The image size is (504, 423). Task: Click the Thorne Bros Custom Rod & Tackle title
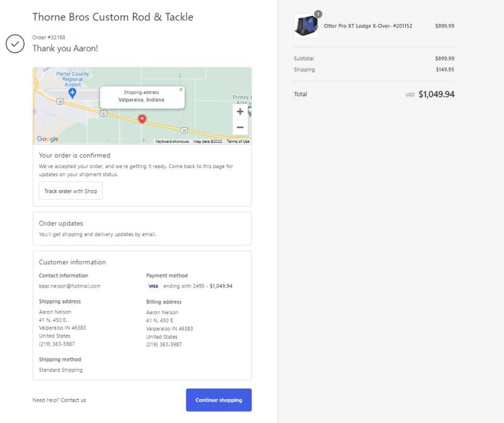113,17
